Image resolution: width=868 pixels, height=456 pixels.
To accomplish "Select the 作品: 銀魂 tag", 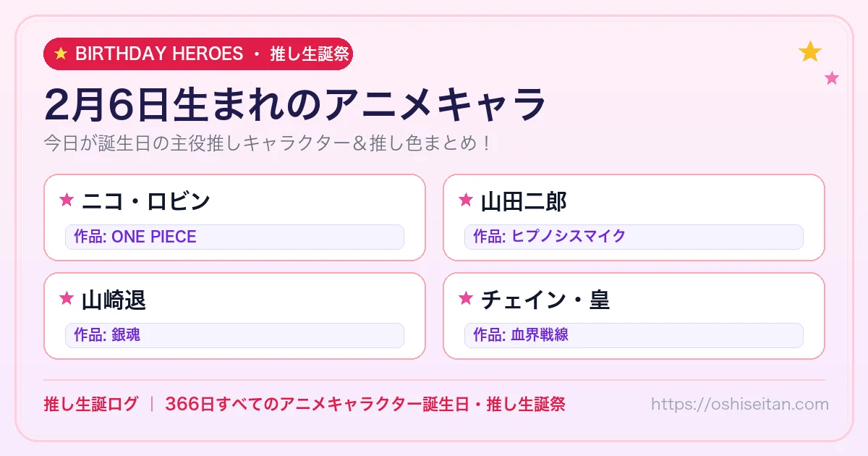I will tap(234, 335).
